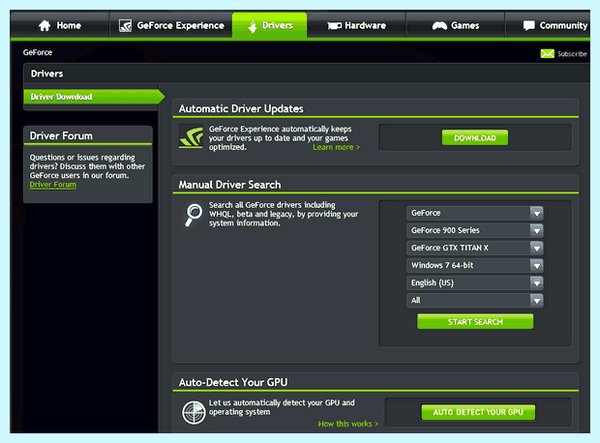Click the Manual Driver Search heading
This screenshot has width=600, height=443.
click(230, 185)
